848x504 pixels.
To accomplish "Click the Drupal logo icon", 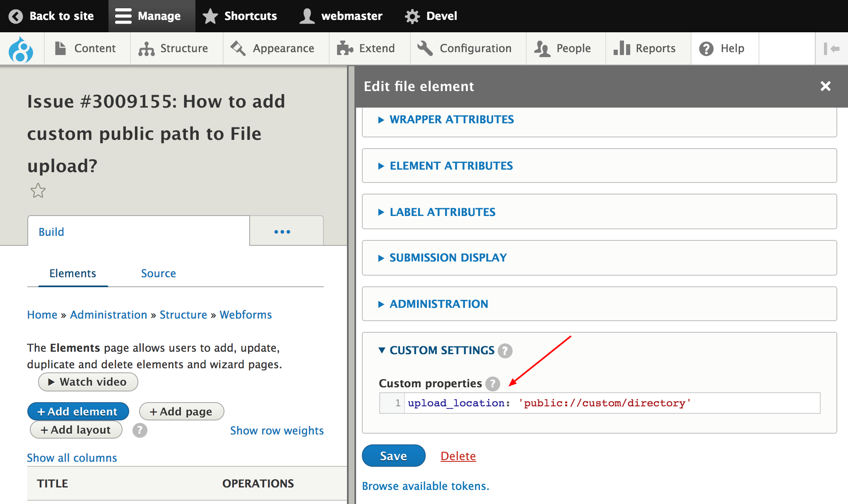I will [22, 48].
